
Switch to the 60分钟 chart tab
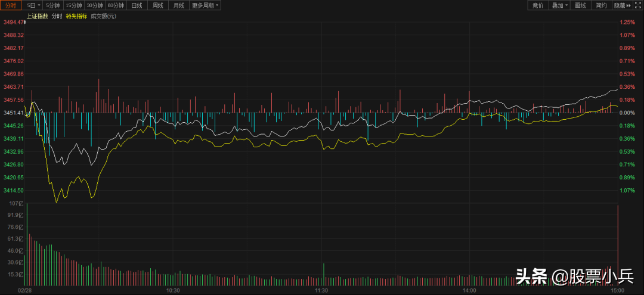[x=116, y=5]
